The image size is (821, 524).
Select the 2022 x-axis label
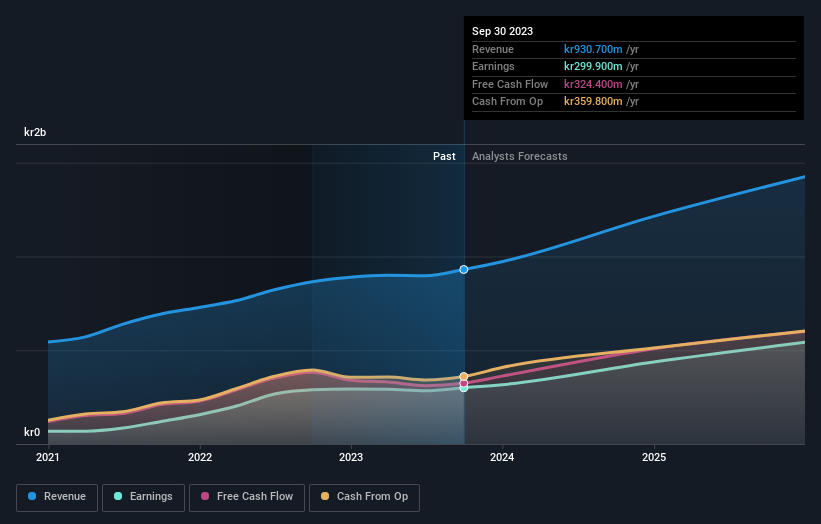click(x=200, y=458)
